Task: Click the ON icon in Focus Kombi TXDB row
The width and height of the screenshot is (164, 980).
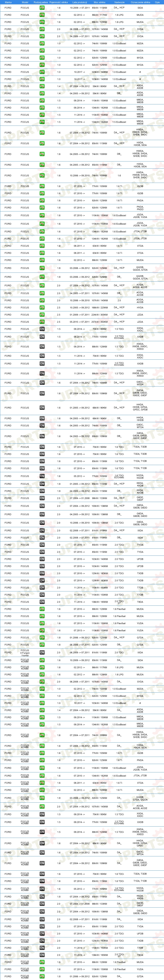Action: coord(42,941)
